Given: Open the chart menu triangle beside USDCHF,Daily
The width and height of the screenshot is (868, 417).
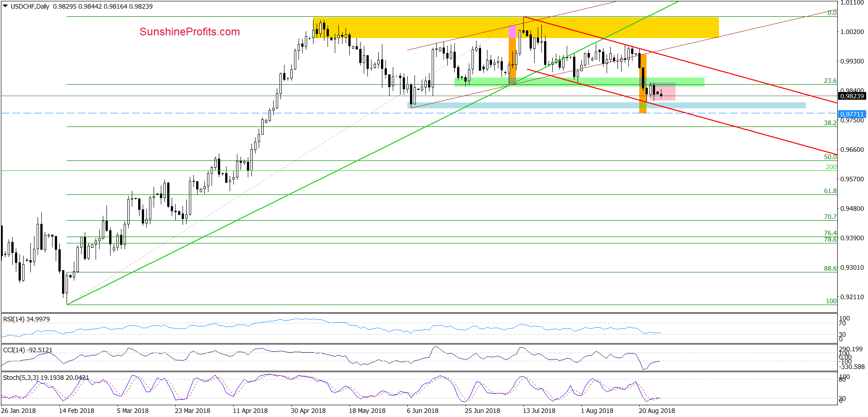Looking at the screenshot, I should [5, 6].
